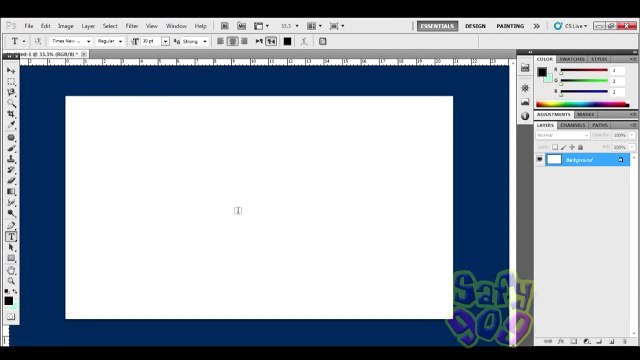The width and height of the screenshot is (640, 360).
Task: Toggle Lock image pixels brush icon
Action: tap(563, 147)
